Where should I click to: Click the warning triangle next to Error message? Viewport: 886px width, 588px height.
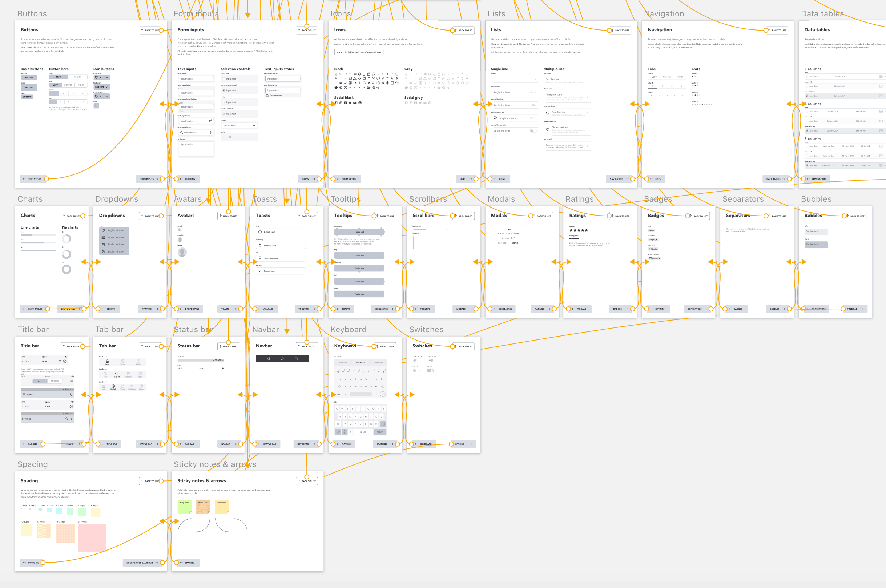pyautogui.click(x=267, y=95)
